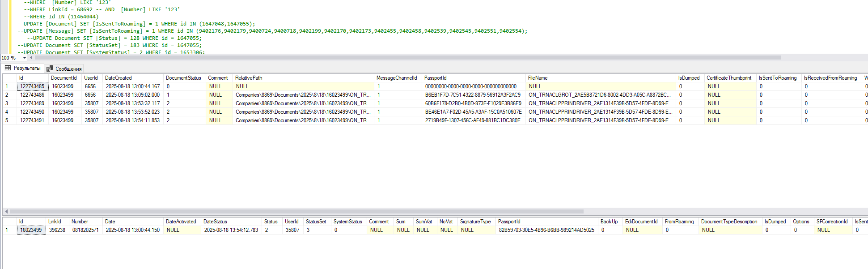This screenshot has width=868, height=269.
Task: Click PassportId cell 82B59703-30E5-4B96-B6BB-989214AD5025
Action: click(x=546, y=230)
